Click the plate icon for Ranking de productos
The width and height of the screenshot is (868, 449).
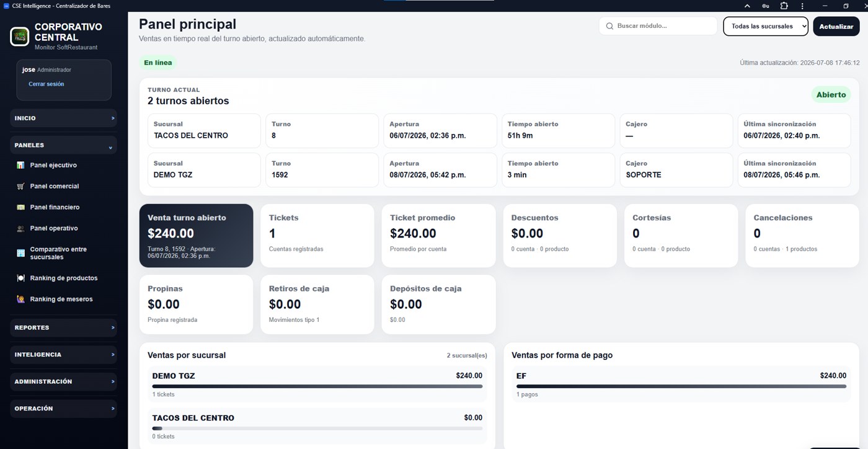click(20, 278)
